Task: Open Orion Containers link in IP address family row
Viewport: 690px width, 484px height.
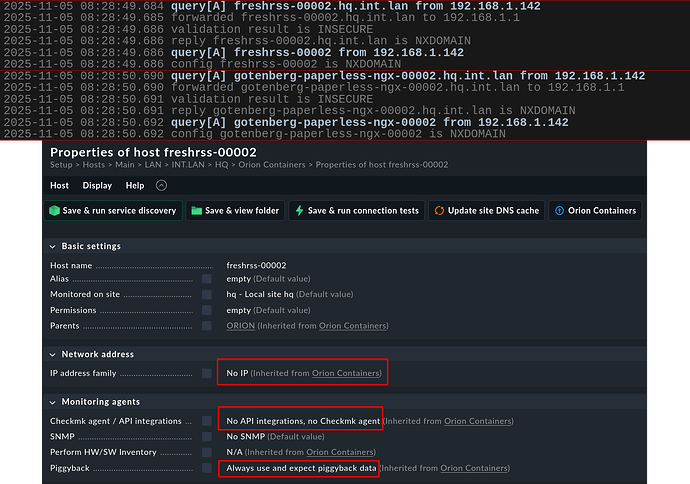Action: pyautogui.click(x=346, y=374)
